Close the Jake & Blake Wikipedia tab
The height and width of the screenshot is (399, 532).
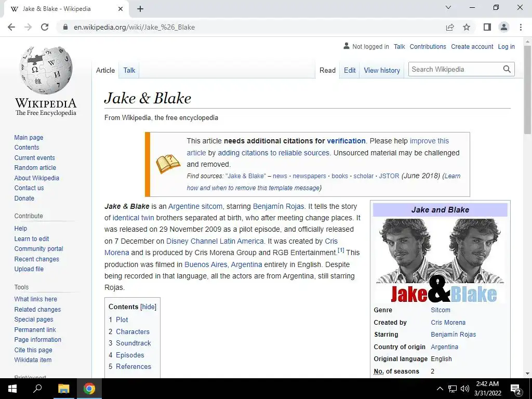(x=121, y=9)
